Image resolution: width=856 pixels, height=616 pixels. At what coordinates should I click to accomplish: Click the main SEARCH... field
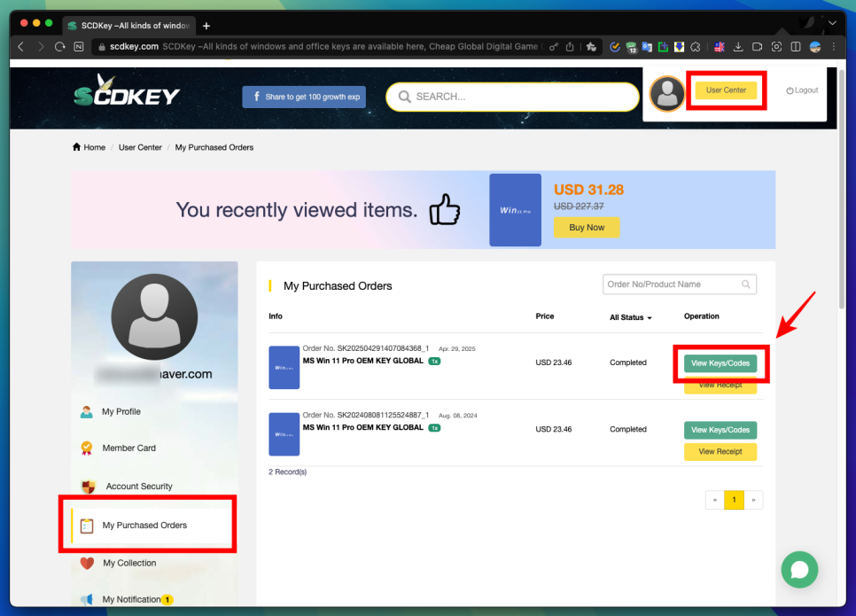[x=512, y=97]
